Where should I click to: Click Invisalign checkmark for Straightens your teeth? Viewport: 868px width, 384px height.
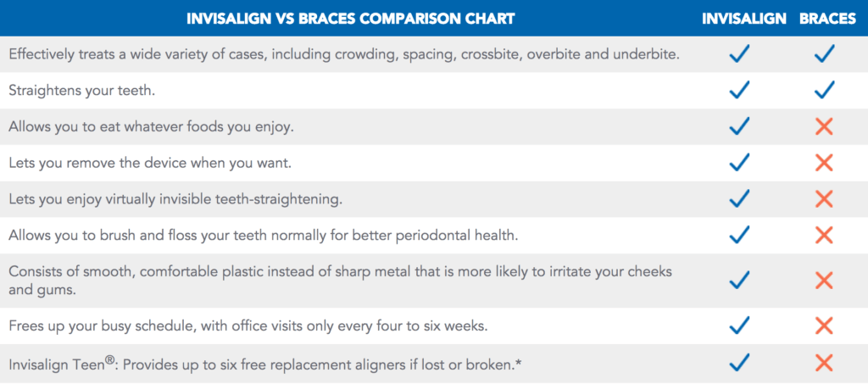739,90
